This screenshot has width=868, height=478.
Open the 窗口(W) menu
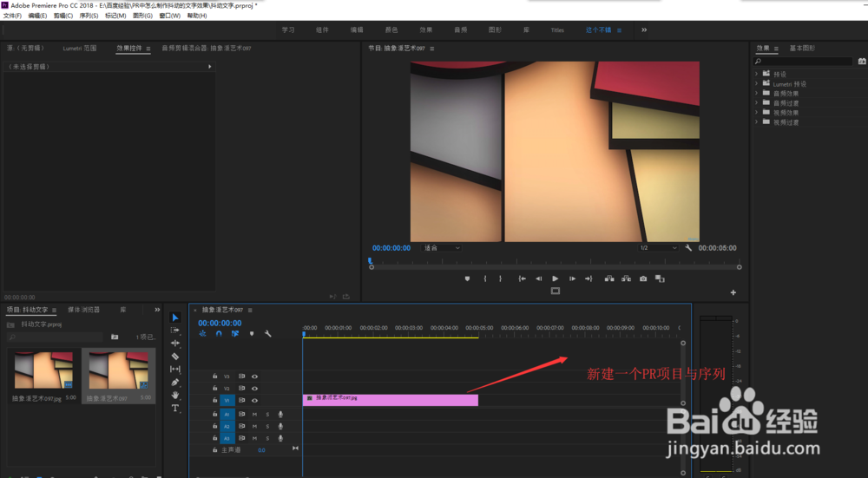click(169, 16)
